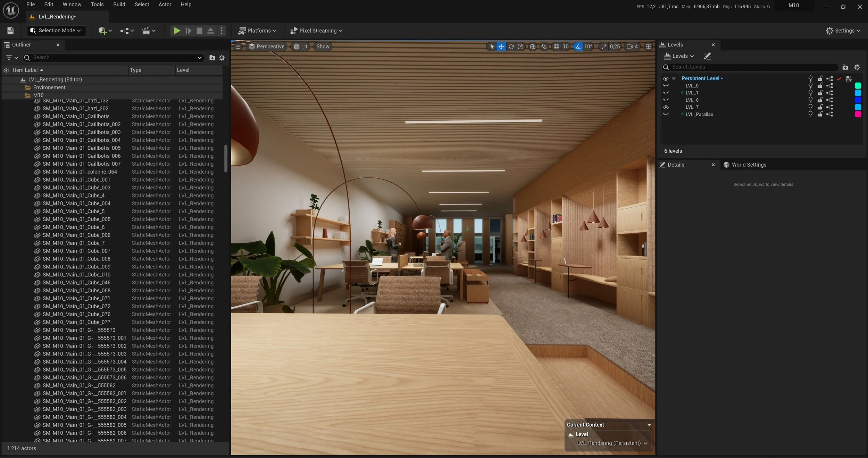Switch to the World Settings tab
Viewport: 868px width, 458px height.
745,165
